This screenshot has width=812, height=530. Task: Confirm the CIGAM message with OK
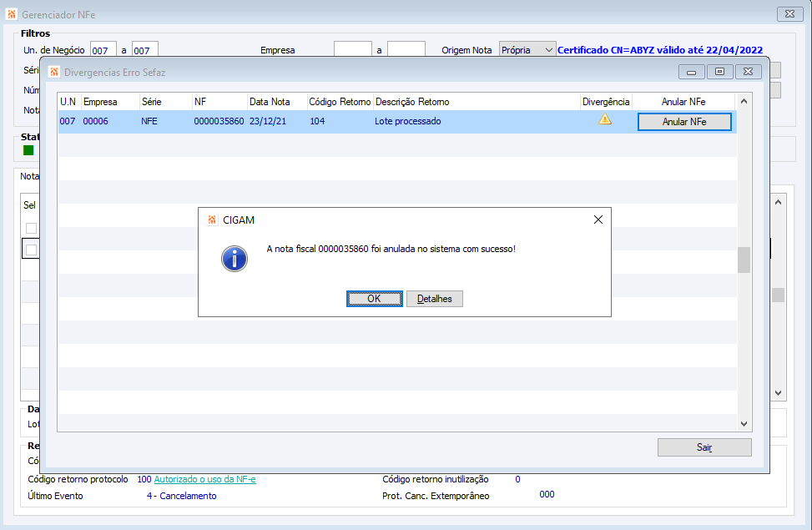point(374,299)
